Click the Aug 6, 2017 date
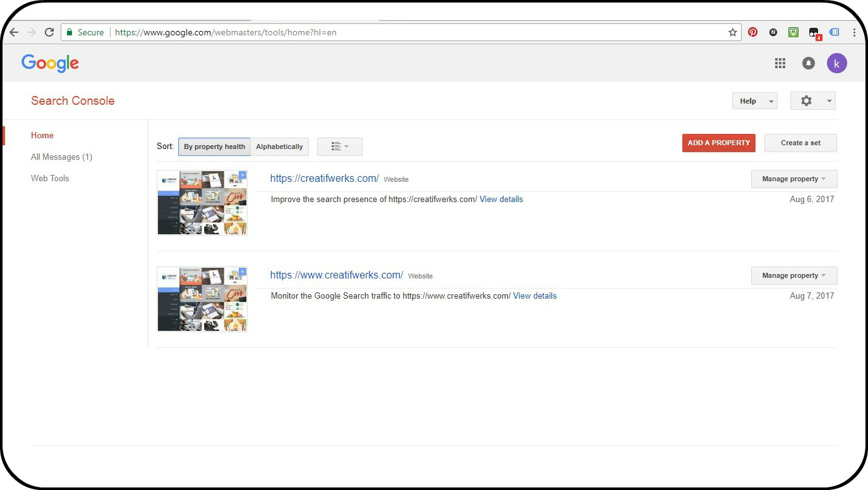Image resolution: width=868 pixels, height=490 pixels. 812,199
